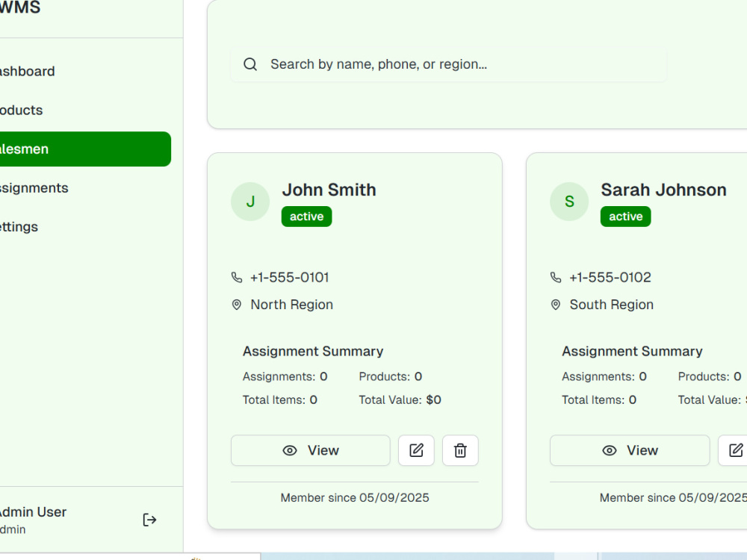Click Sarah Johnson's S avatar
The height and width of the screenshot is (560, 747).
(x=569, y=202)
